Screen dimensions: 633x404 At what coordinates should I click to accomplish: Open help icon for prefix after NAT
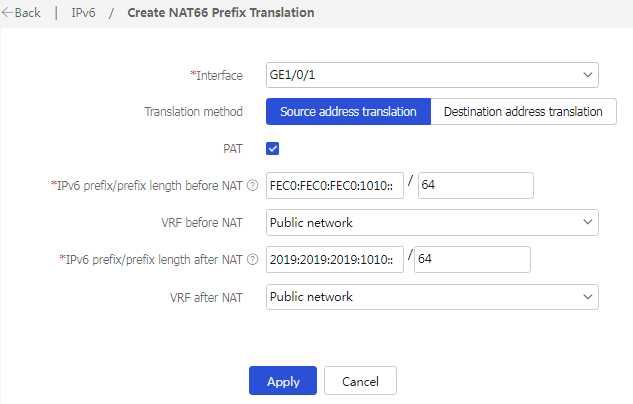click(253, 259)
